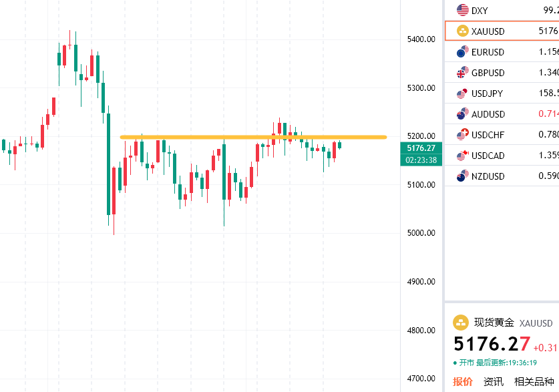This screenshot has width=559, height=392.
Task: Click the gold icon beside 现货黄金
Action: tap(461, 323)
